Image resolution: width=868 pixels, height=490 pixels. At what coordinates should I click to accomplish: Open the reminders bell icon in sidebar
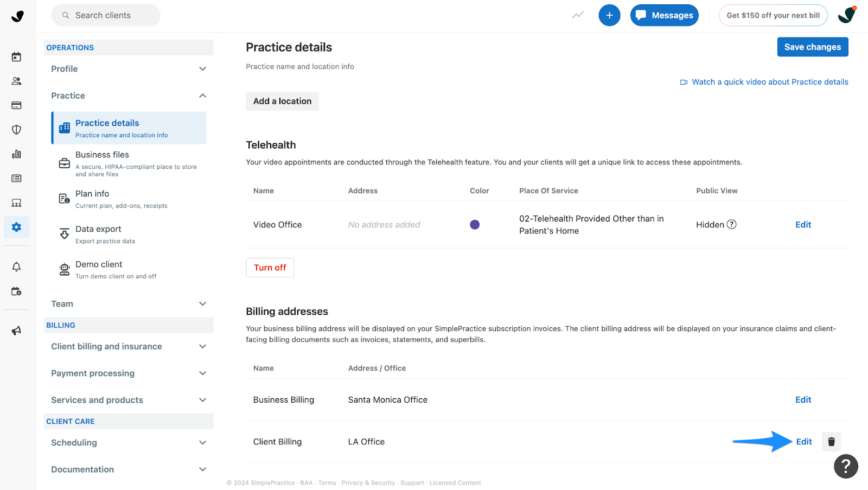pos(16,267)
